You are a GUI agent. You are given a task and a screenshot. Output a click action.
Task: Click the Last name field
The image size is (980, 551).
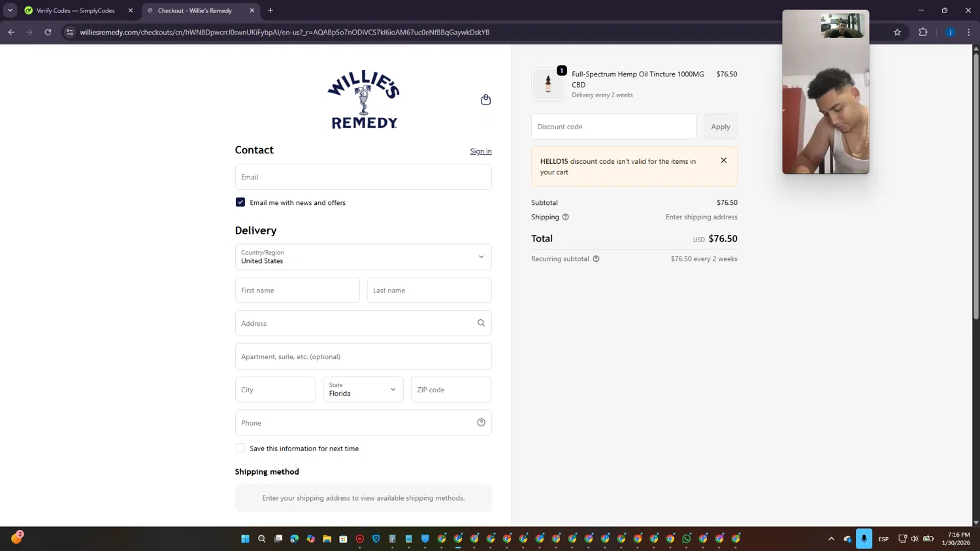click(429, 290)
